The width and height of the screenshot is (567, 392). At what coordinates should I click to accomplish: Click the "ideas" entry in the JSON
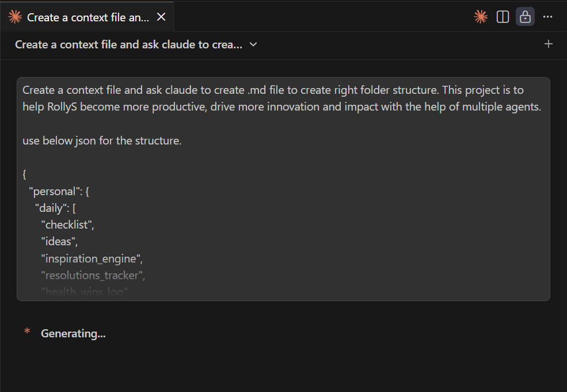[59, 242]
